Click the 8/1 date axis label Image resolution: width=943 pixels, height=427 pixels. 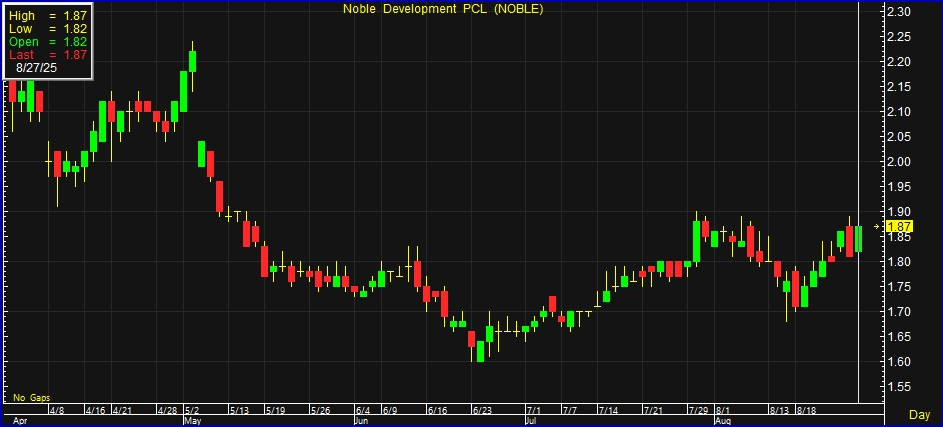722,411
